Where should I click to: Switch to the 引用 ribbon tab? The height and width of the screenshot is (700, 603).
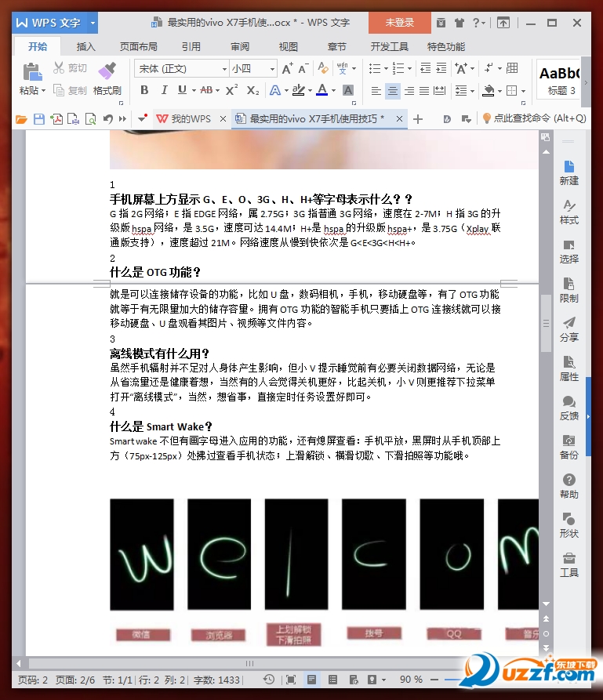point(191,47)
